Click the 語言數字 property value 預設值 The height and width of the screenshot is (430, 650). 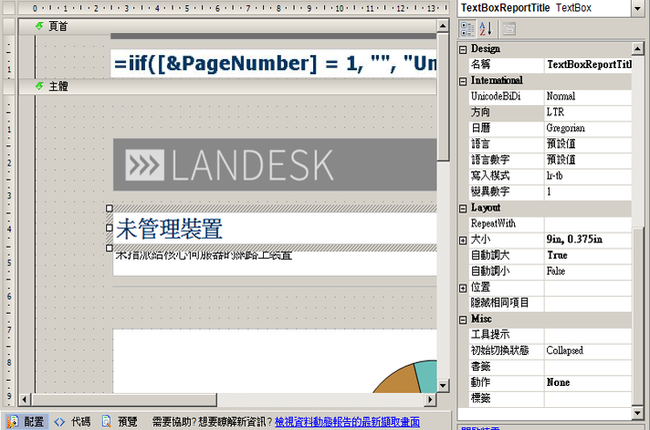click(x=588, y=160)
